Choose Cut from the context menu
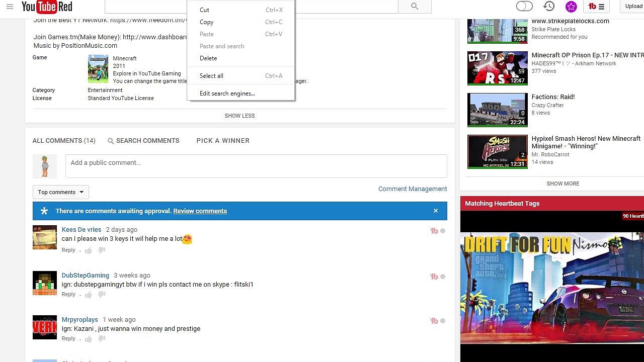644x362 pixels. coord(241,10)
